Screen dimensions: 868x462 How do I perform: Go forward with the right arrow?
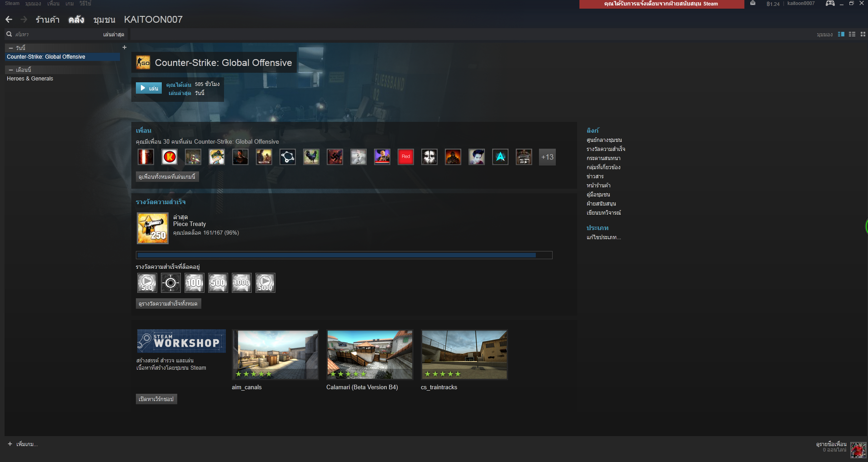click(x=24, y=20)
